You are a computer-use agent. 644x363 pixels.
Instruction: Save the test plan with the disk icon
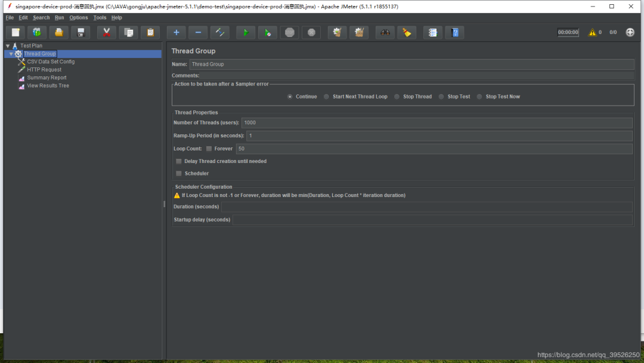click(x=80, y=32)
